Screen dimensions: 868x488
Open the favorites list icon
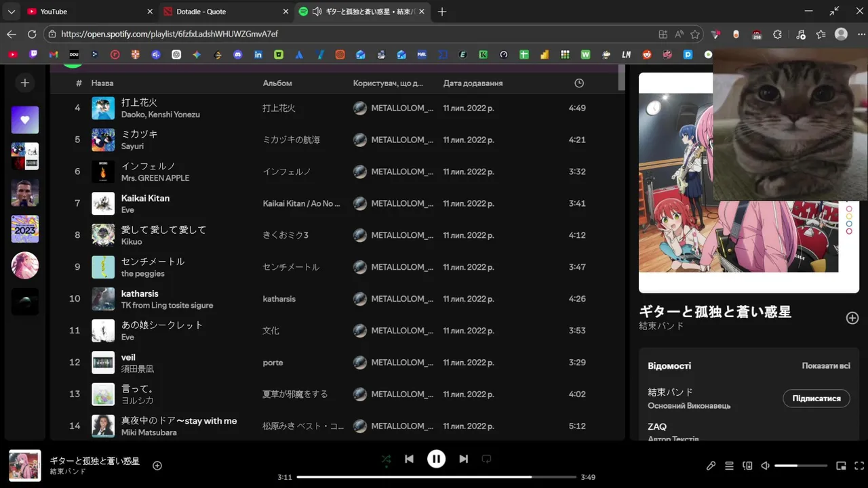point(821,34)
